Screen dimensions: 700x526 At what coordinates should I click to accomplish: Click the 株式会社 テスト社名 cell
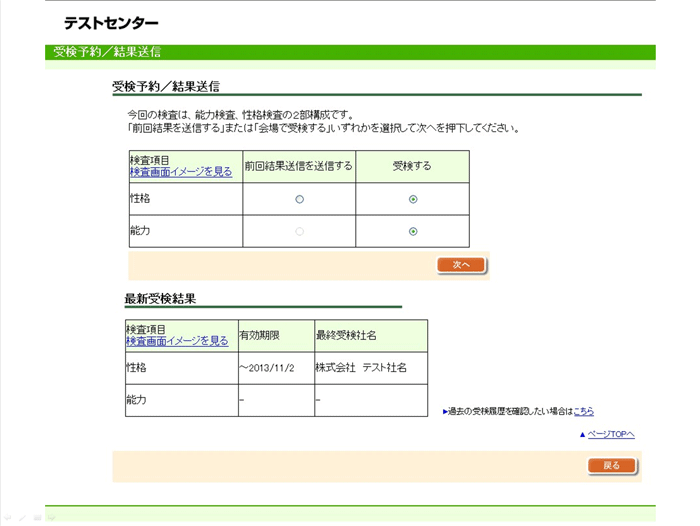[x=361, y=368]
